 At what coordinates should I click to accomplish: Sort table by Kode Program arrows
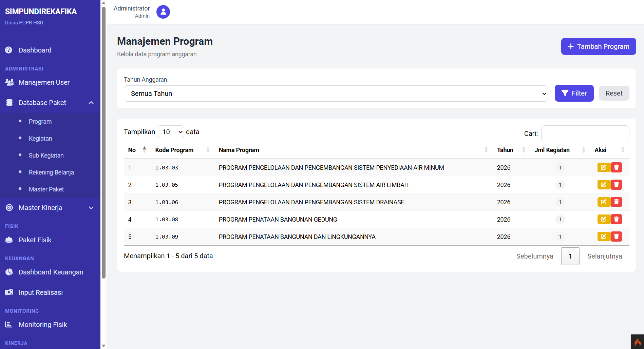(x=208, y=150)
